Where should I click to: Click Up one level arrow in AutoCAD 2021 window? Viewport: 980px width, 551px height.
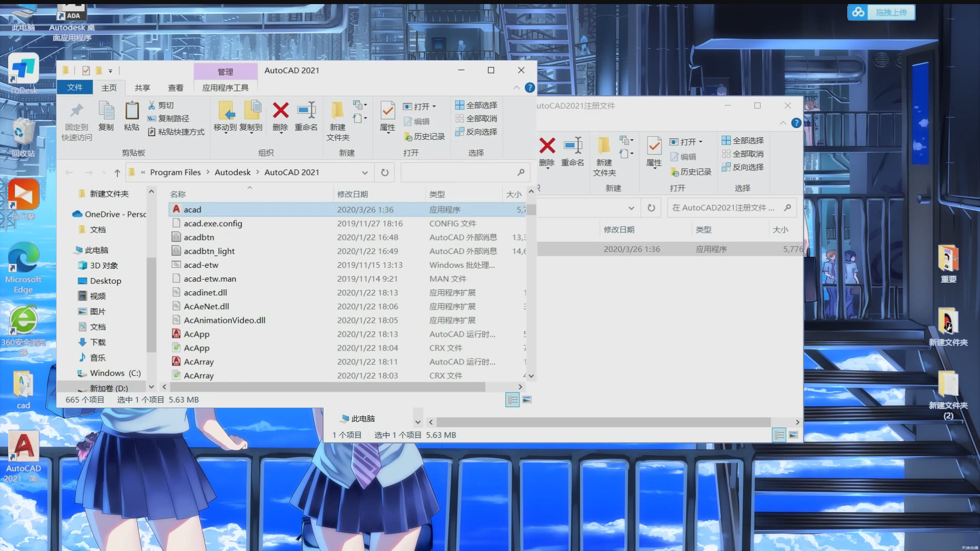117,172
